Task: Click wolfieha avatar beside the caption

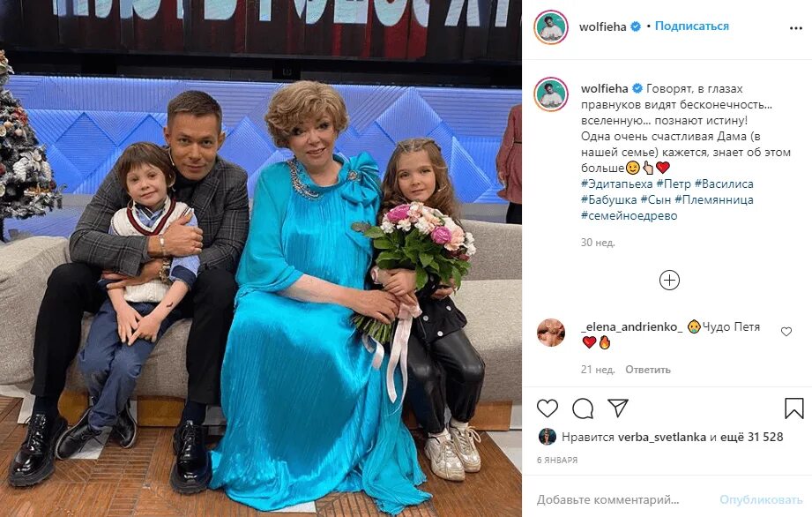Action: (551, 94)
